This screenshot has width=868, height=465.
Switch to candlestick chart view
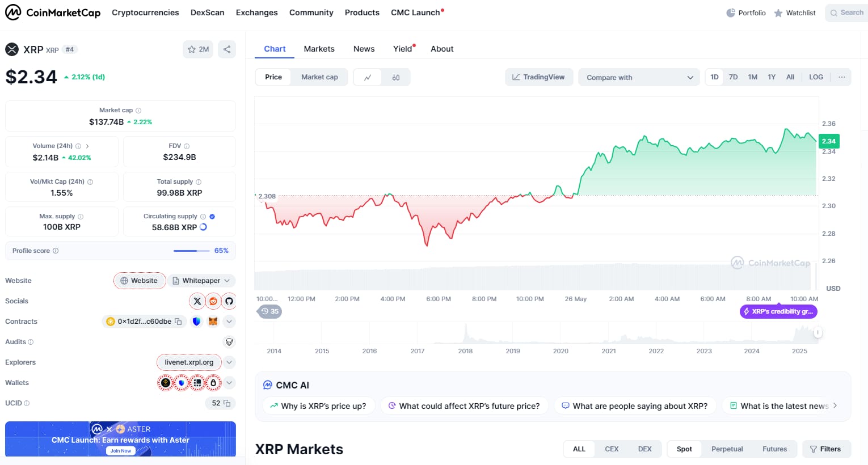[396, 78]
